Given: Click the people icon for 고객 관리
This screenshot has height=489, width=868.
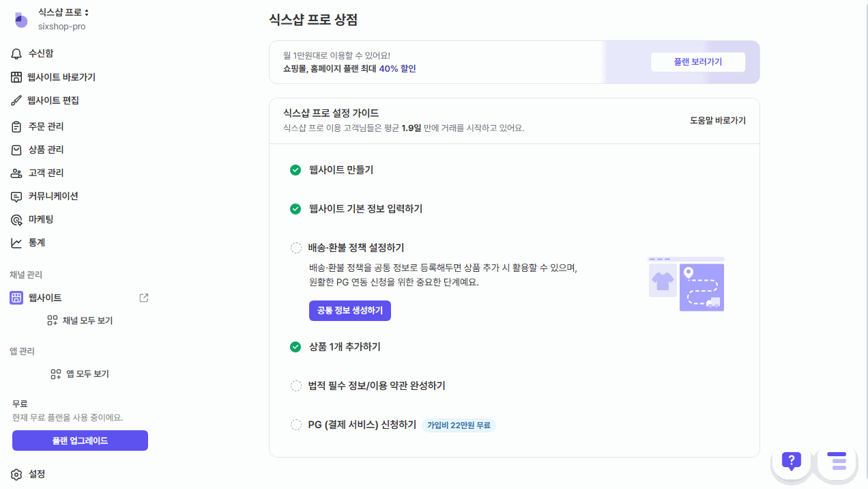Looking at the screenshot, I should pyautogui.click(x=17, y=173).
